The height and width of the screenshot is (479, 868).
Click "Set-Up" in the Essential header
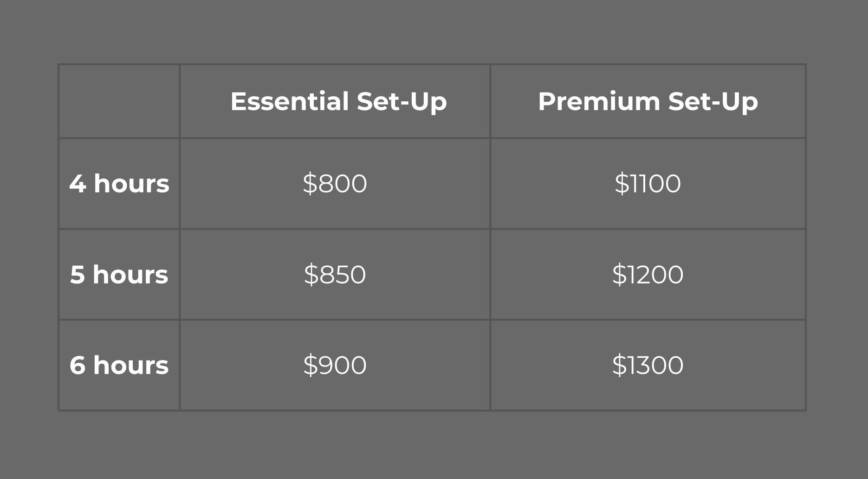402,101
